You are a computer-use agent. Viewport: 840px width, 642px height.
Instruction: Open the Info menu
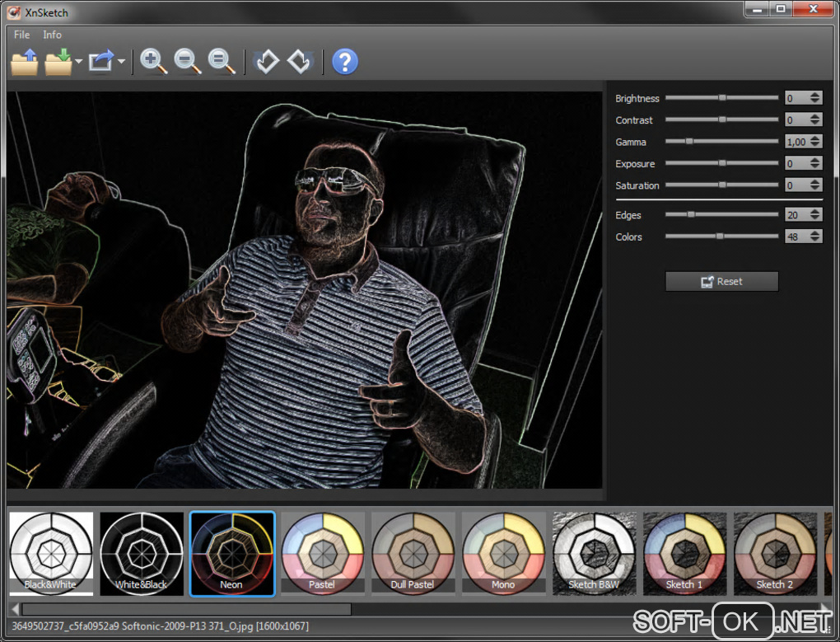point(52,35)
